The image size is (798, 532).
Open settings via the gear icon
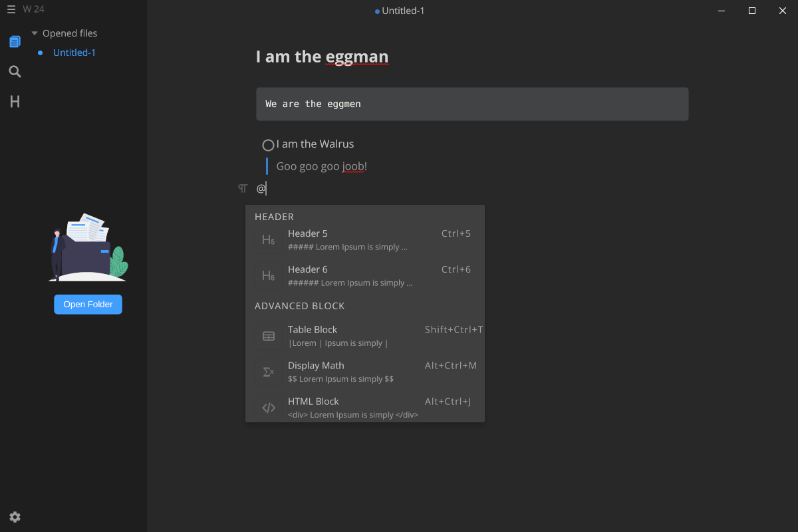pos(15,517)
